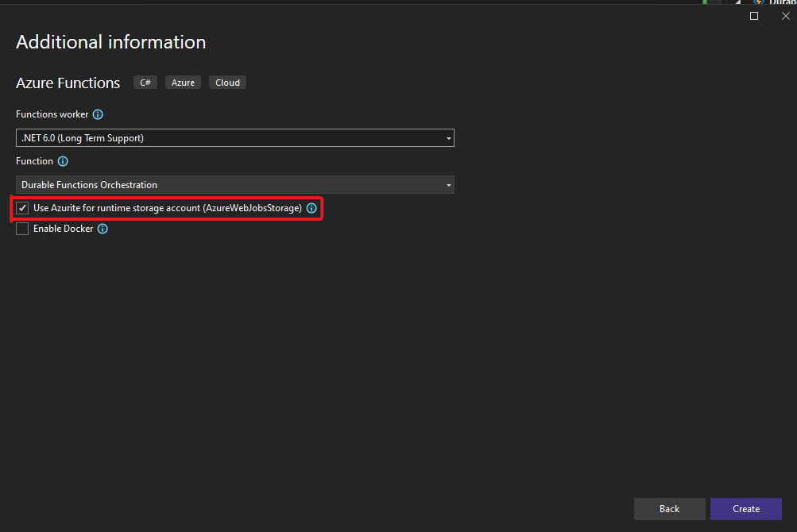Uncheck Use Azurite for runtime storage checkbox
Viewport: 797px width, 532px height.
(x=23, y=208)
